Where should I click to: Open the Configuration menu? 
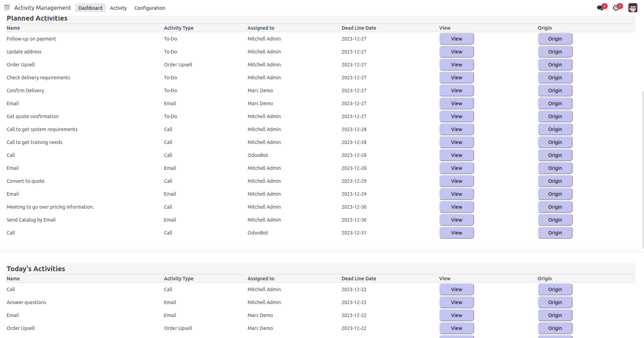[150, 8]
